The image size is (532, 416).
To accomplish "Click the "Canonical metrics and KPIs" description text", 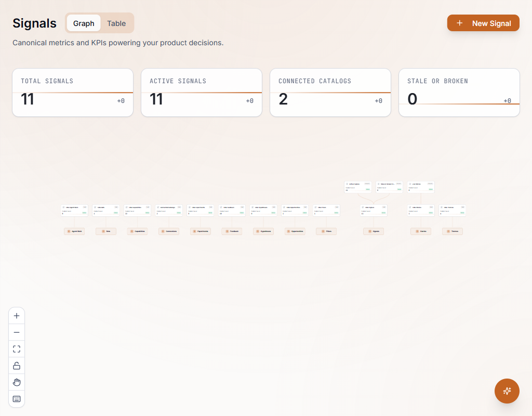I will [118, 43].
